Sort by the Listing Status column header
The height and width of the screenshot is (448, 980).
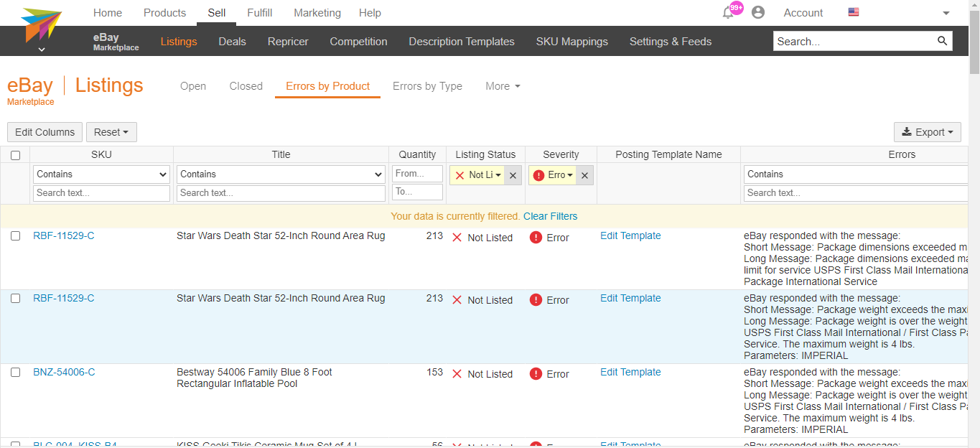coord(485,154)
